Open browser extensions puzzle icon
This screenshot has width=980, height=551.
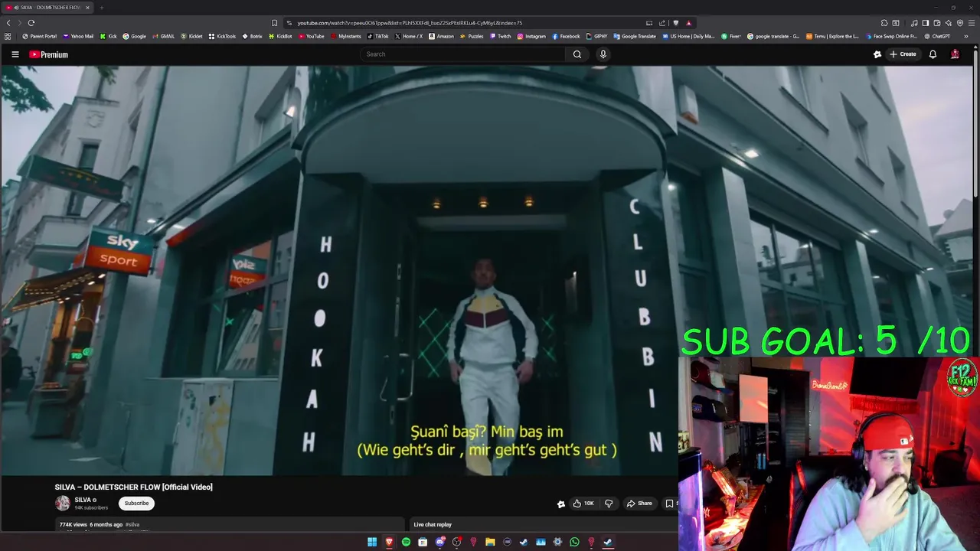click(884, 23)
